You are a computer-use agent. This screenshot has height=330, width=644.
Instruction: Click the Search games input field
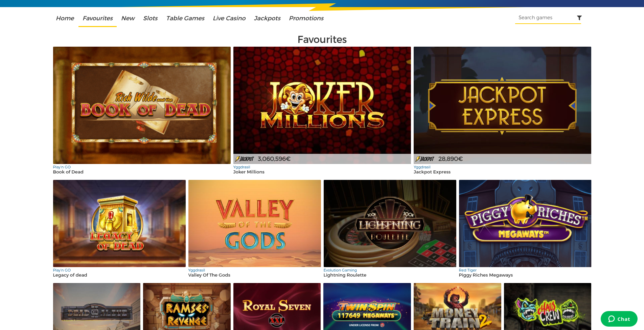click(x=545, y=18)
